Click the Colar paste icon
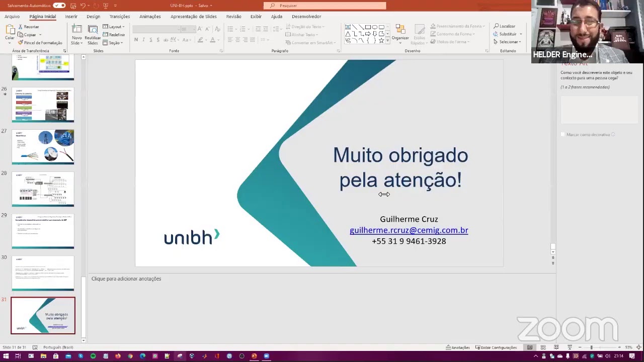Image resolution: width=644 pixels, height=362 pixels. tap(10, 30)
